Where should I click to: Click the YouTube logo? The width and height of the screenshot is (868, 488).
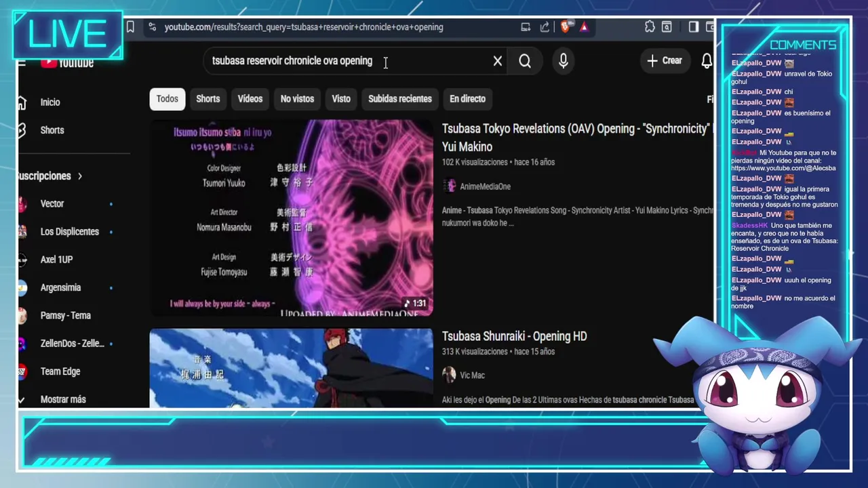pyautogui.click(x=67, y=62)
